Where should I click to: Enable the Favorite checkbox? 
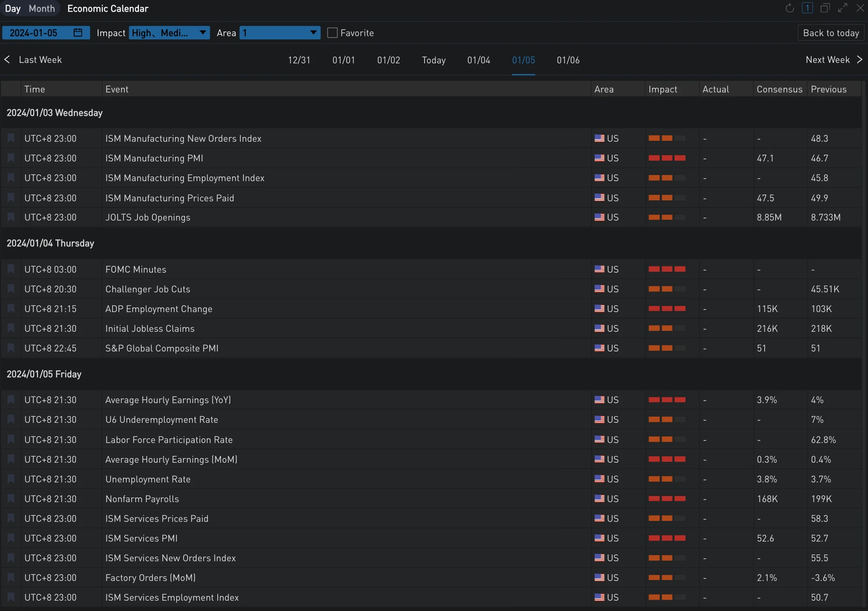(332, 33)
